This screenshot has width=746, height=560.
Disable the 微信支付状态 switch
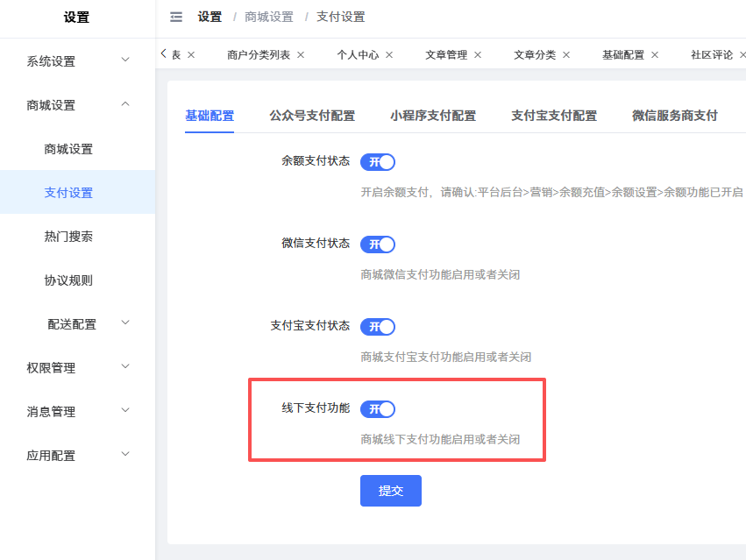[x=378, y=245]
